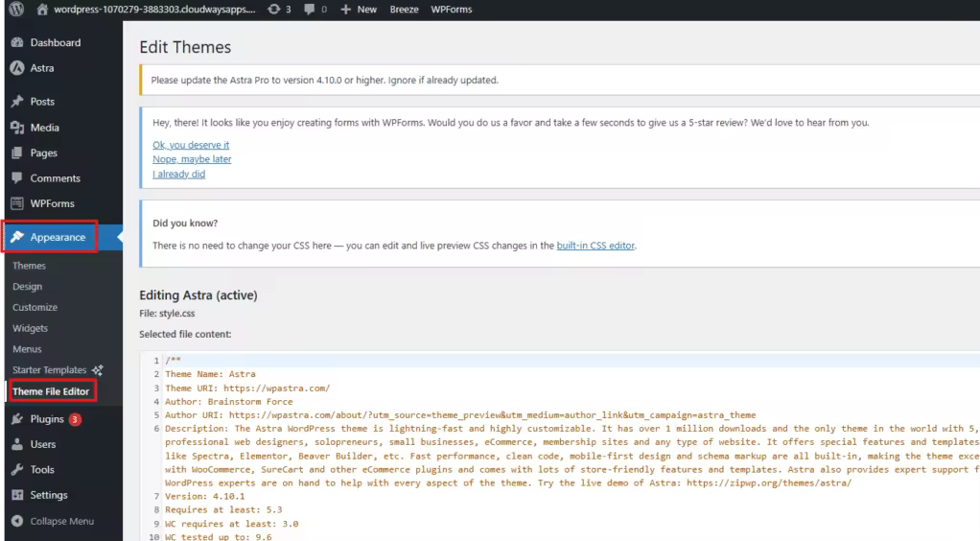Open the Plugins menu
This screenshot has height=541, width=980.
point(47,419)
